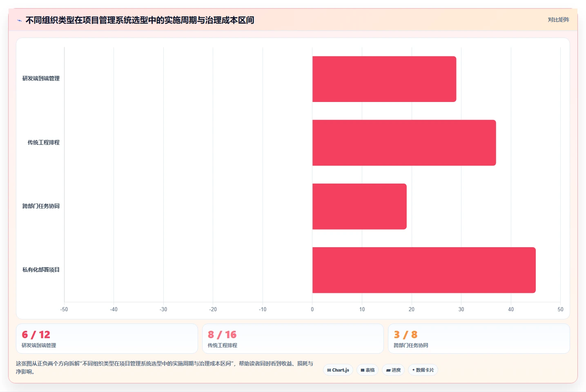The width and height of the screenshot is (586, 392).
Task: Click the Chart.js tag chip
Action: [x=338, y=370]
